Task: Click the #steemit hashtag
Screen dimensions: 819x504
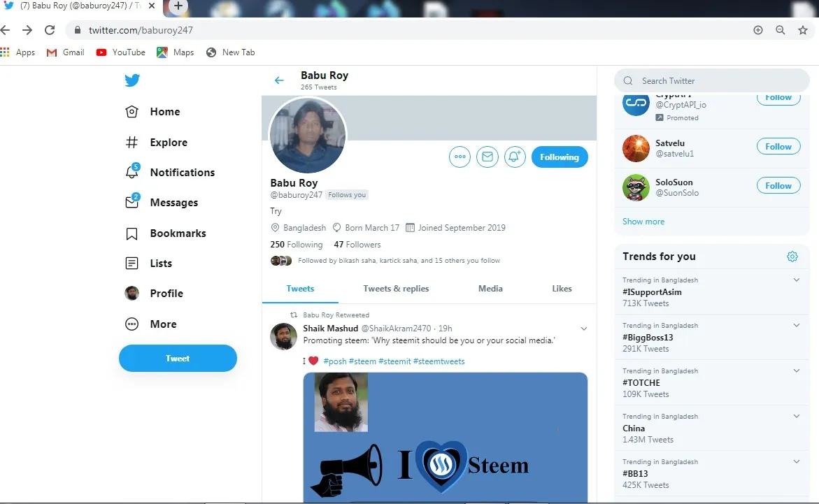Action: (x=394, y=361)
